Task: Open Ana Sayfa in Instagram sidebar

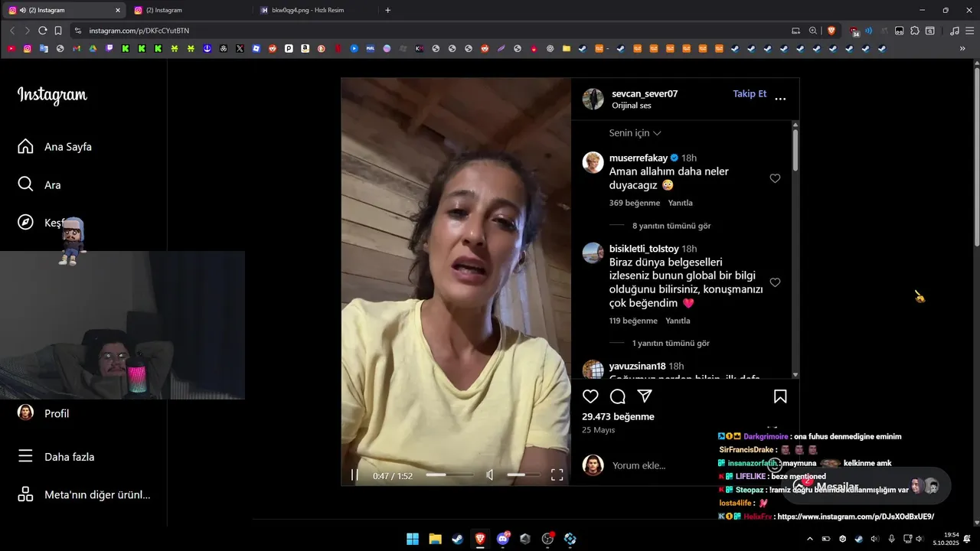Action: (x=55, y=146)
